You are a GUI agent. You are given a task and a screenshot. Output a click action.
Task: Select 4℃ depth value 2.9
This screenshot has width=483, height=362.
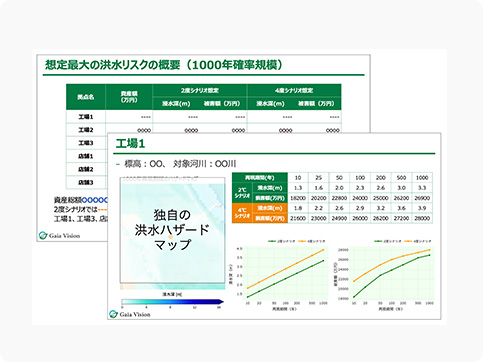coord(360,208)
